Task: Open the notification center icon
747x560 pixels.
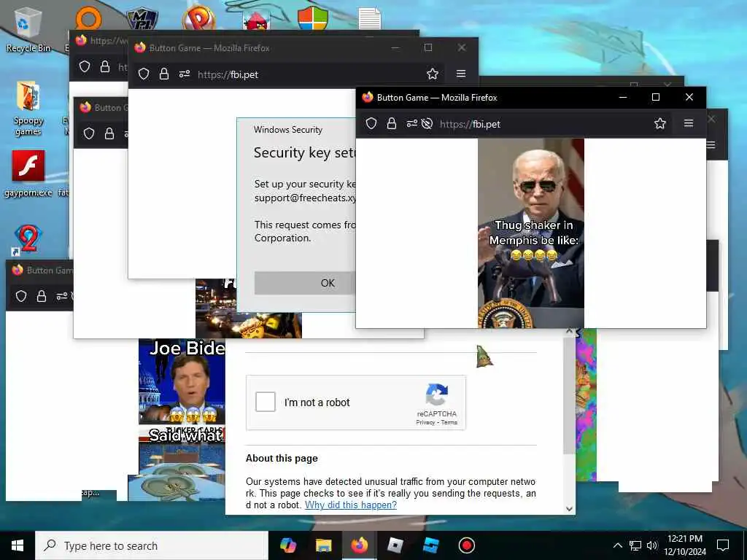Action: click(x=723, y=545)
